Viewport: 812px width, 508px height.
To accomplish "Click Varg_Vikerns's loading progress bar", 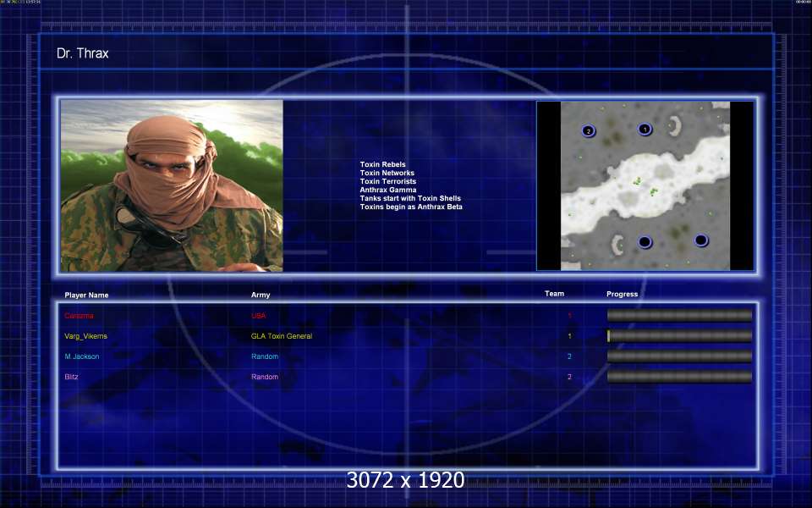I will [679, 336].
